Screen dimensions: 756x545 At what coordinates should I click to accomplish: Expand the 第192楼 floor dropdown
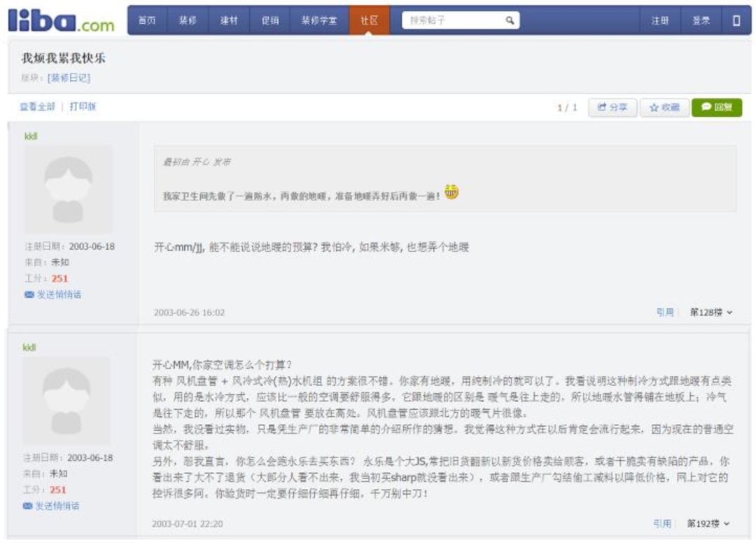pyautogui.click(x=708, y=523)
